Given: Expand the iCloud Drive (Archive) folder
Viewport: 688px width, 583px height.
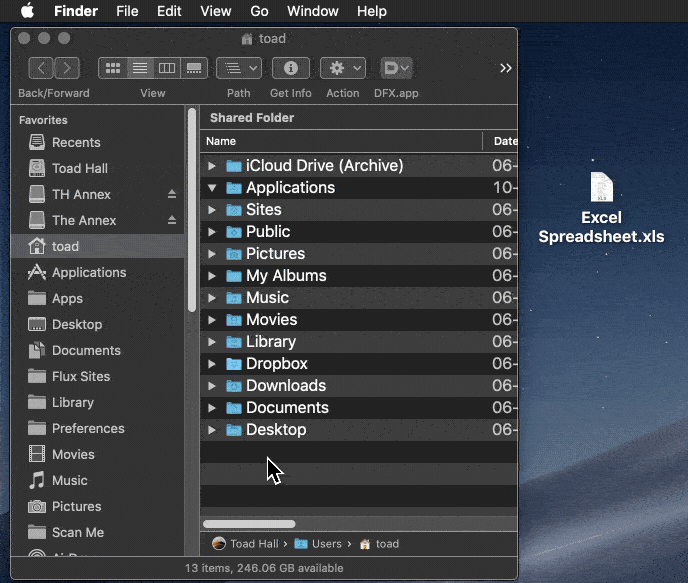Looking at the screenshot, I should [211, 166].
